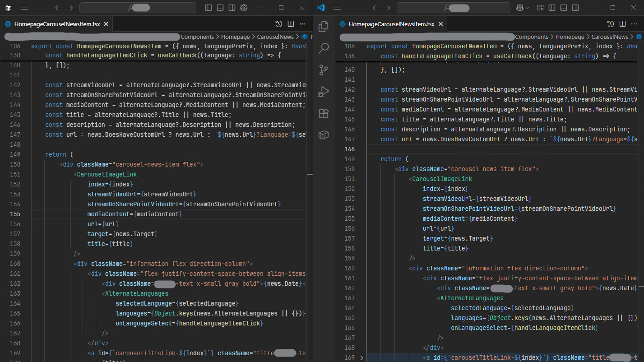
Task: Toggle the bottom panel in left window
Action: (220, 8)
